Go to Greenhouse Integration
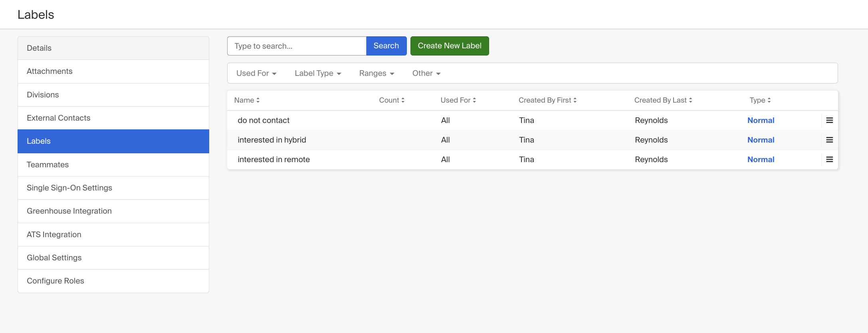This screenshot has width=868, height=333. 113,211
